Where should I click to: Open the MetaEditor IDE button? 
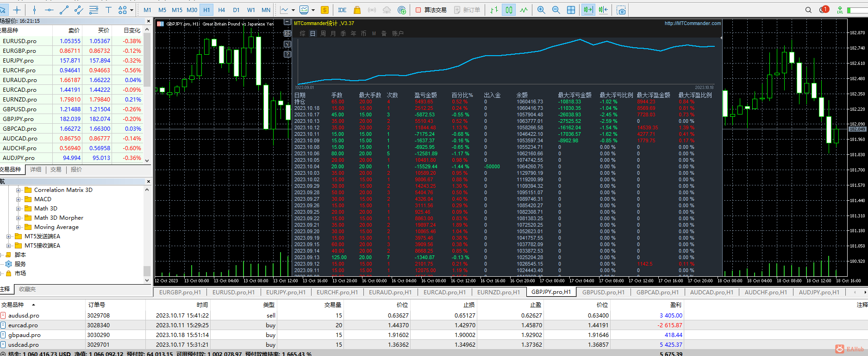pos(342,10)
